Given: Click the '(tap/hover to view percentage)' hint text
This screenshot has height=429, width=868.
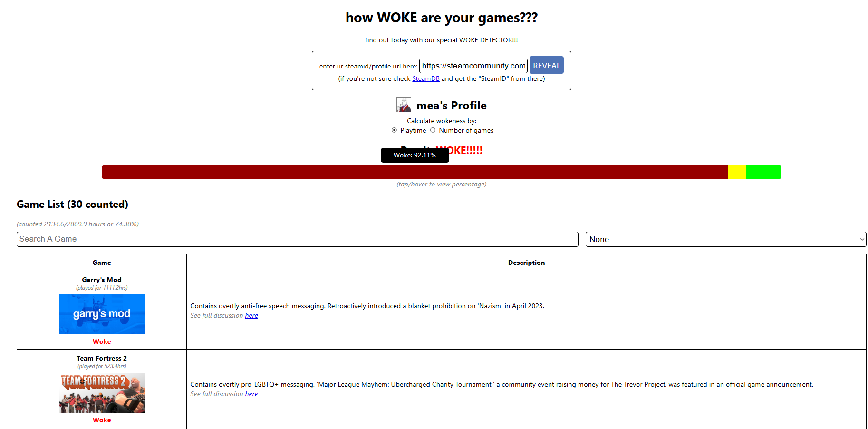Looking at the screenshot, I should point(442,184).
